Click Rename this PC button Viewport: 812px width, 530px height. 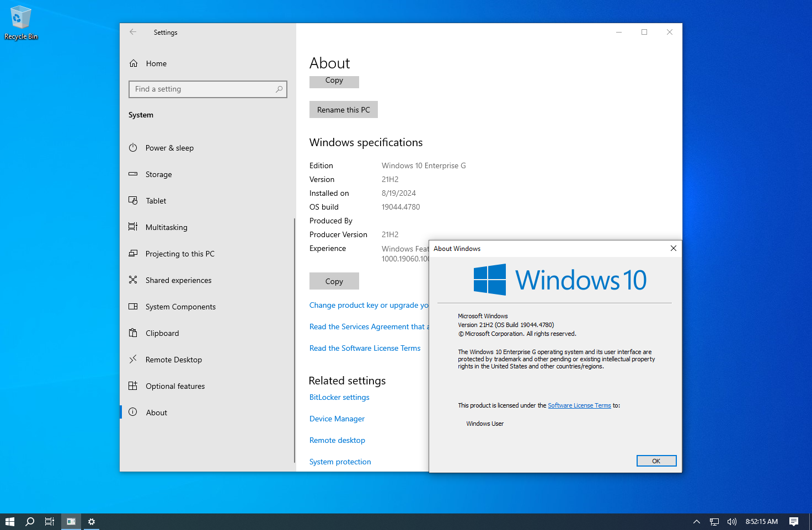point(344,110)
